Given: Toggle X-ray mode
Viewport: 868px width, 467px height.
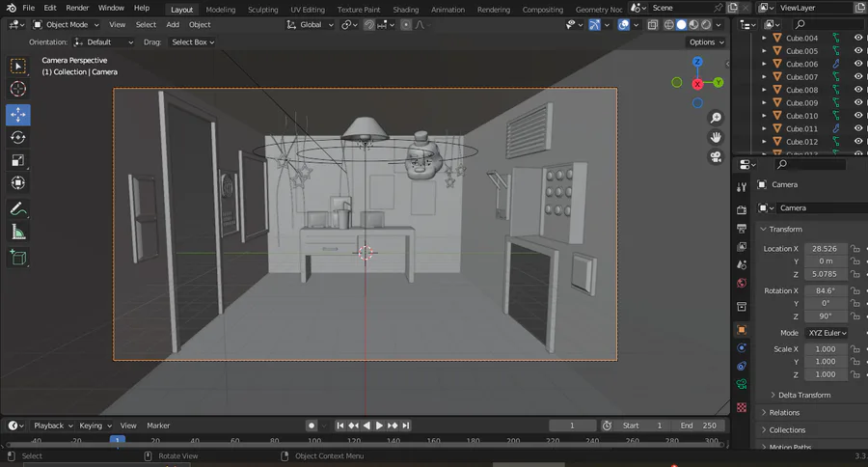Looking at the screenshot, I should click(x=653, y=25).
